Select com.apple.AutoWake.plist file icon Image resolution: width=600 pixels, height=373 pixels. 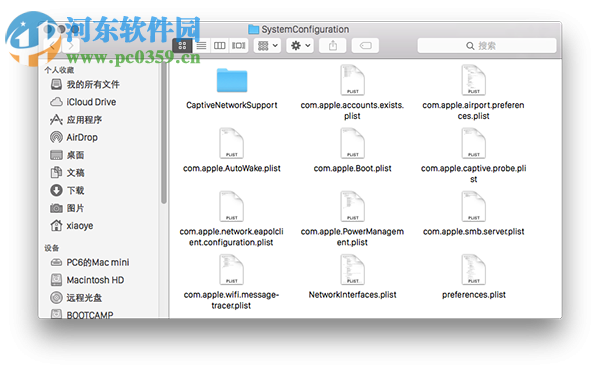[x=232, y=143]
